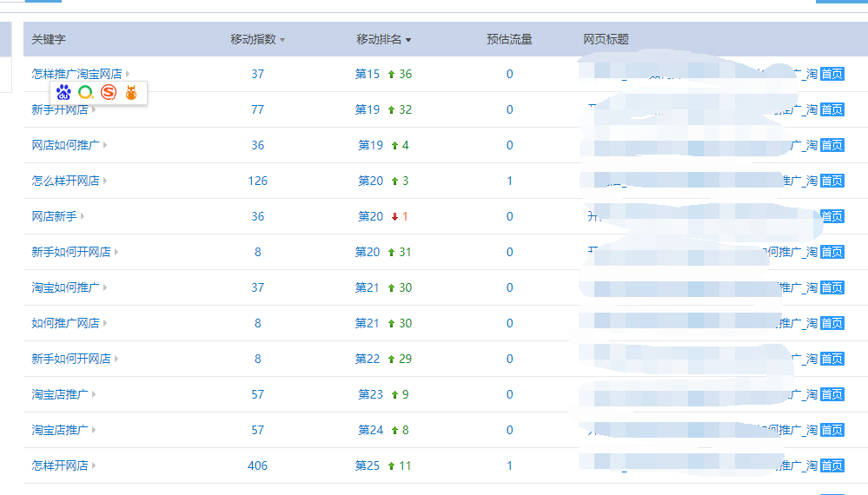Click estimated traffic value for 怎么样开网店
The height and width of the screenshot is (495, 868).
[x=509, y=181]
